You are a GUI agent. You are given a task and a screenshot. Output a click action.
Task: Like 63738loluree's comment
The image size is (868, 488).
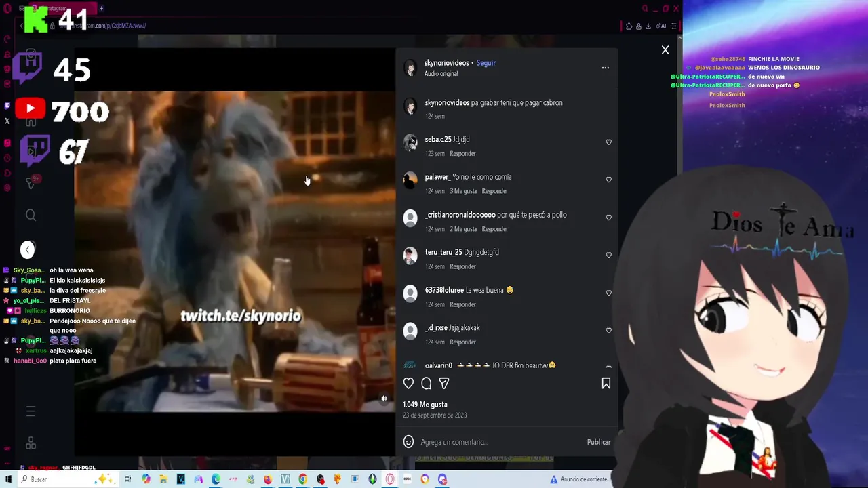pyautogui.click(x=608, y=293)
